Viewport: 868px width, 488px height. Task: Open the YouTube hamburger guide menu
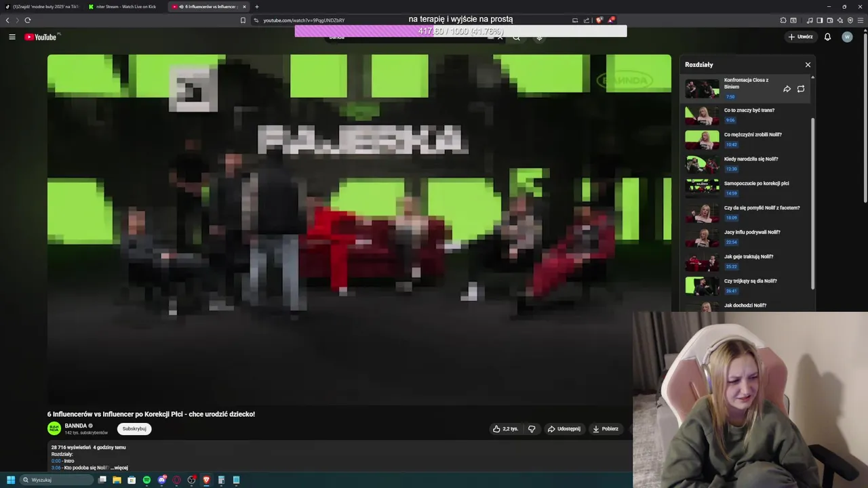[12, 37]
